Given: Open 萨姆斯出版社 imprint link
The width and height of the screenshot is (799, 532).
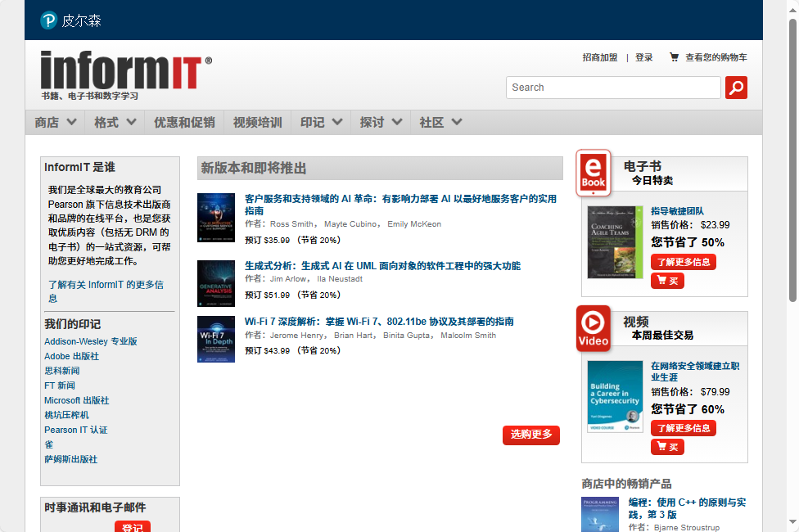Looking at the screenshot, I should click(71, 460).
